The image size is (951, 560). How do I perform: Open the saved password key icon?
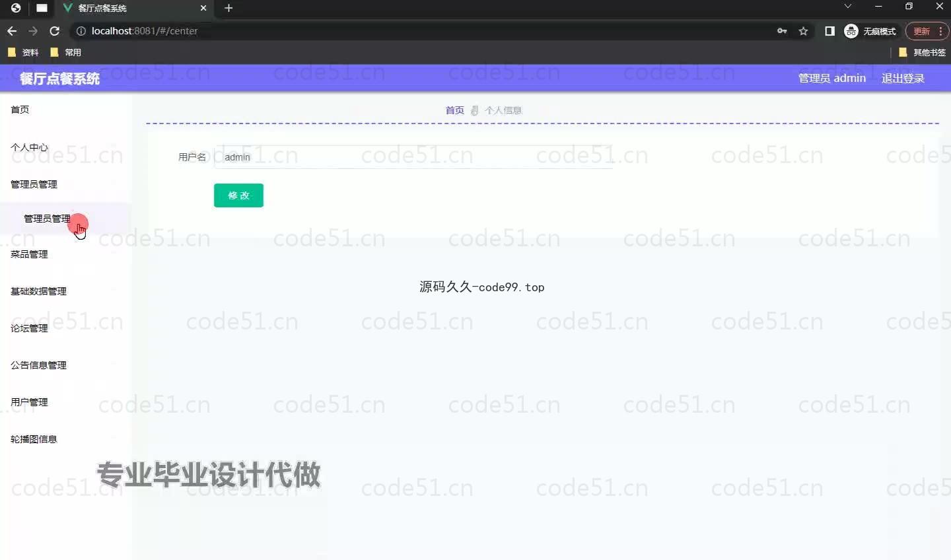click(782, 31)
